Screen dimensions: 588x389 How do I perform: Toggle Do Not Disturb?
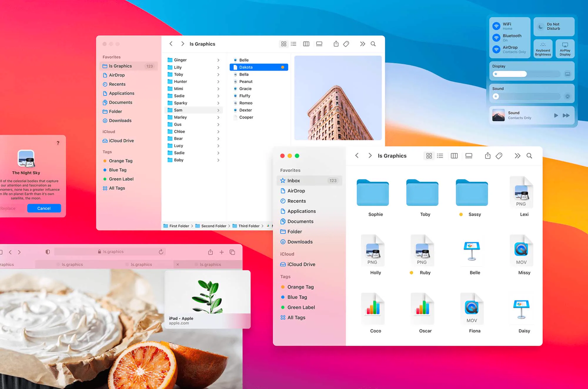[x=554, y=26]
